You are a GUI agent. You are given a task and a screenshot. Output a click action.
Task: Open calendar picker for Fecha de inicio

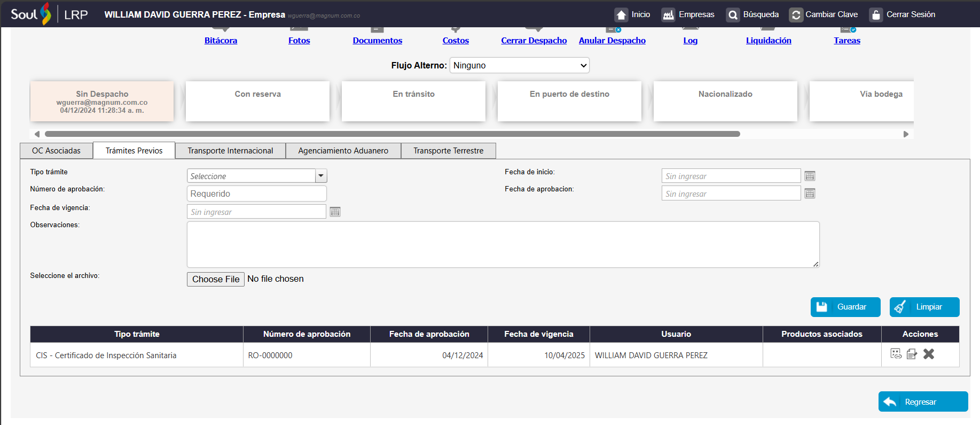(810, 176)
